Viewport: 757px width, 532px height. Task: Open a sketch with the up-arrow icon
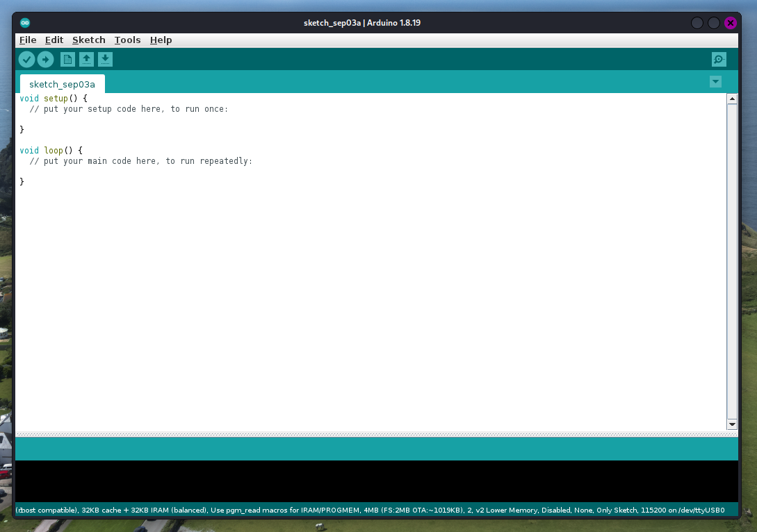[x=86, y=60]
